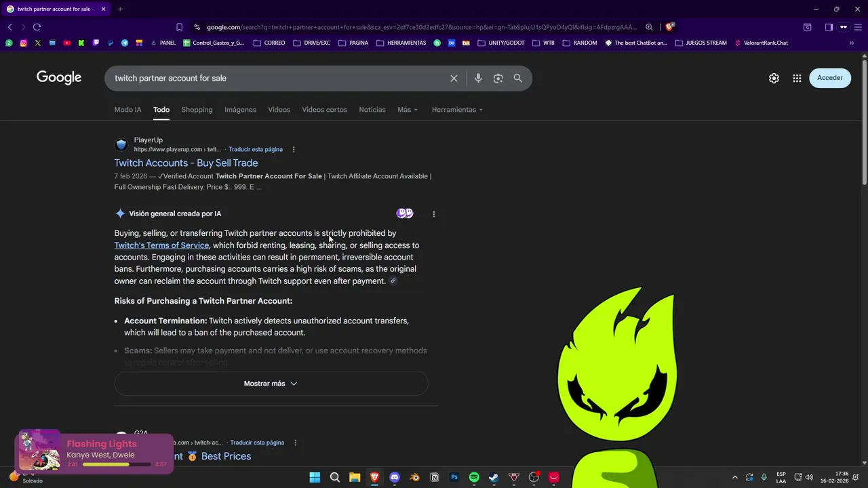The height and width of the screenshot is (488, 868).
Task: Expand the Herramientas dropdown
Action: tap(457, 110)
